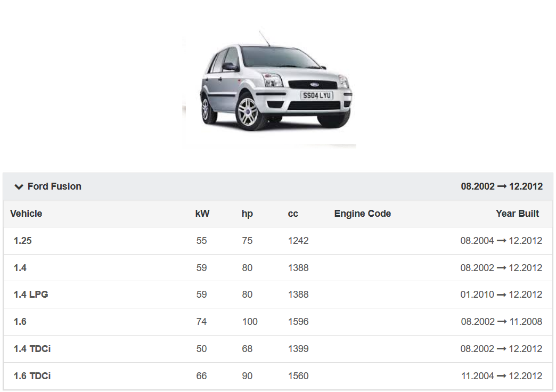Click the 01.2010 to 12.2012 year range
556x392 pixels.
(x=501, y=295)
